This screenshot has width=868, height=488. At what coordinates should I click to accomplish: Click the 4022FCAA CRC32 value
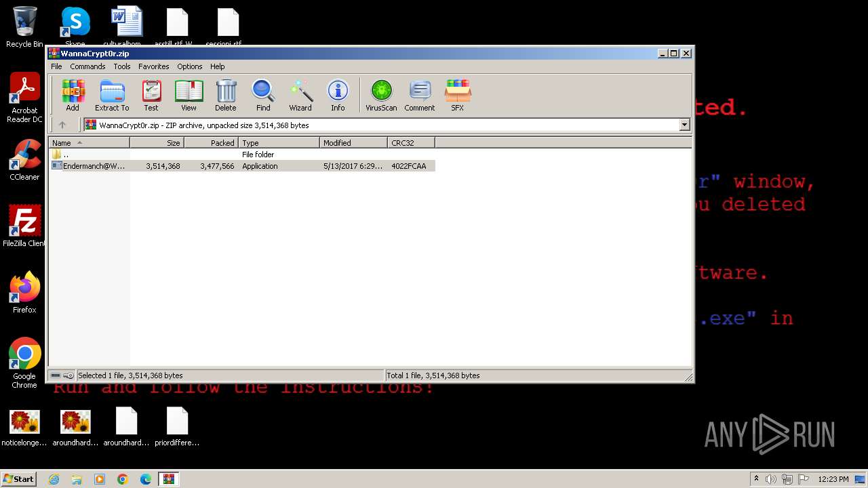(x=409, y=166)
